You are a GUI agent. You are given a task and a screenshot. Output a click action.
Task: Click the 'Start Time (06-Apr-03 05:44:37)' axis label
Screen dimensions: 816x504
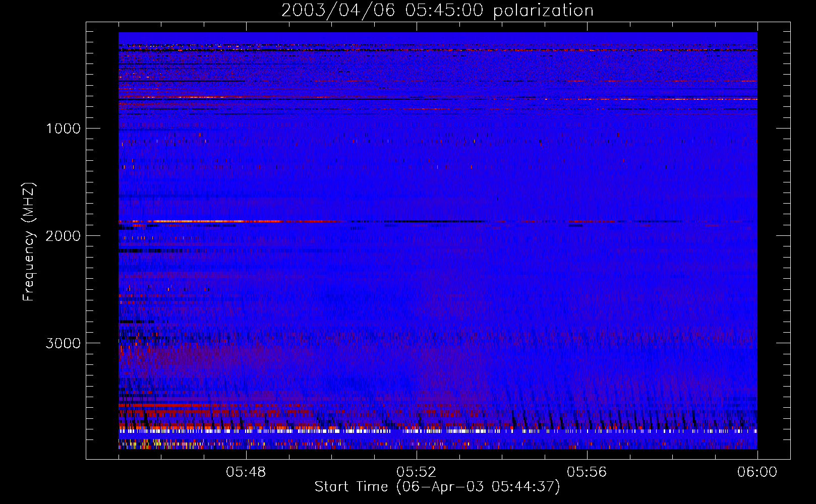click(437, 486)
